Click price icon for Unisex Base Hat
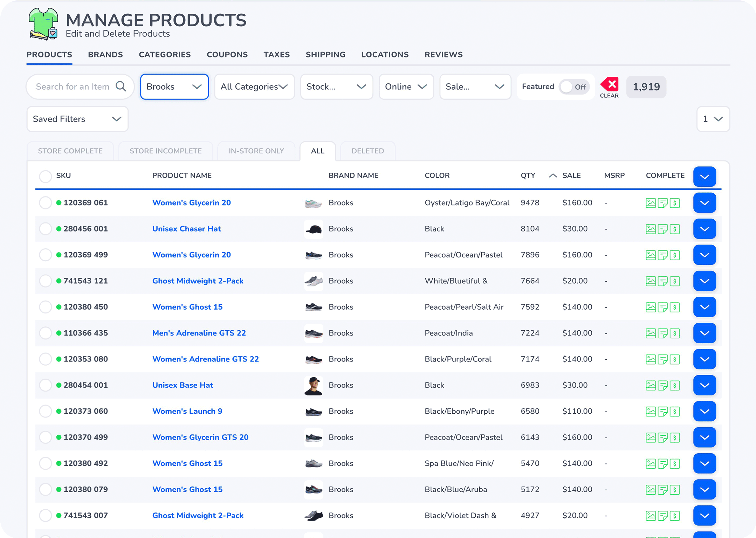Viewport: 756px width, 538px height. (x=675, y=385)
